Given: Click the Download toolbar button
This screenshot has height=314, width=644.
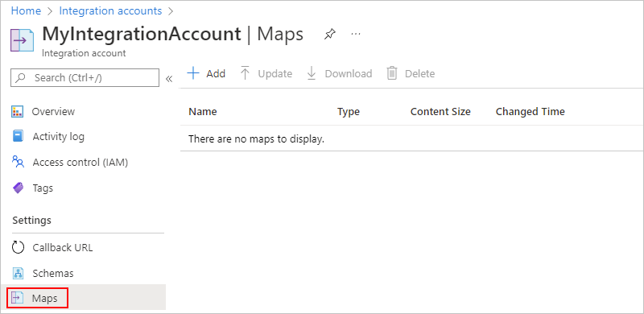Looking at the screenshot, I should 339,74.
